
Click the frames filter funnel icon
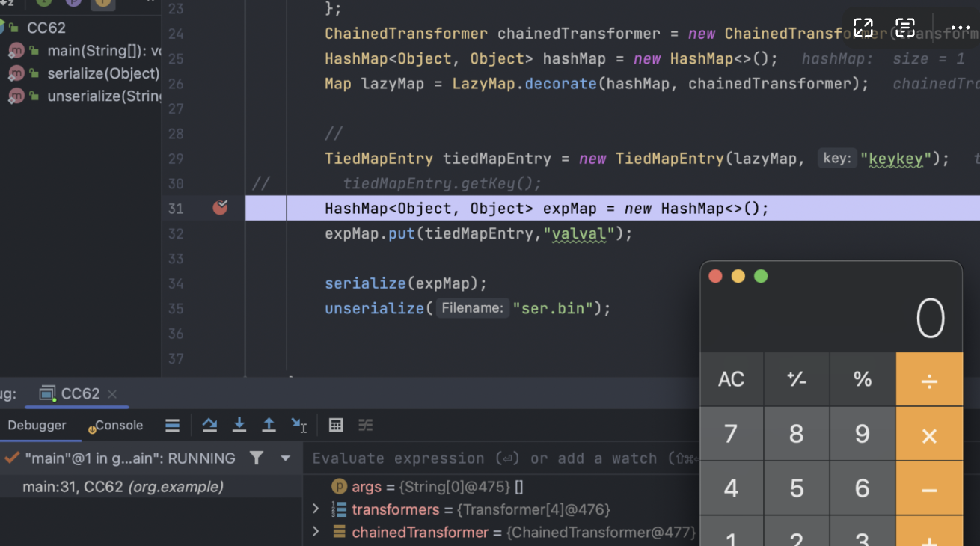pyautogui.click(x=257, y=458)
